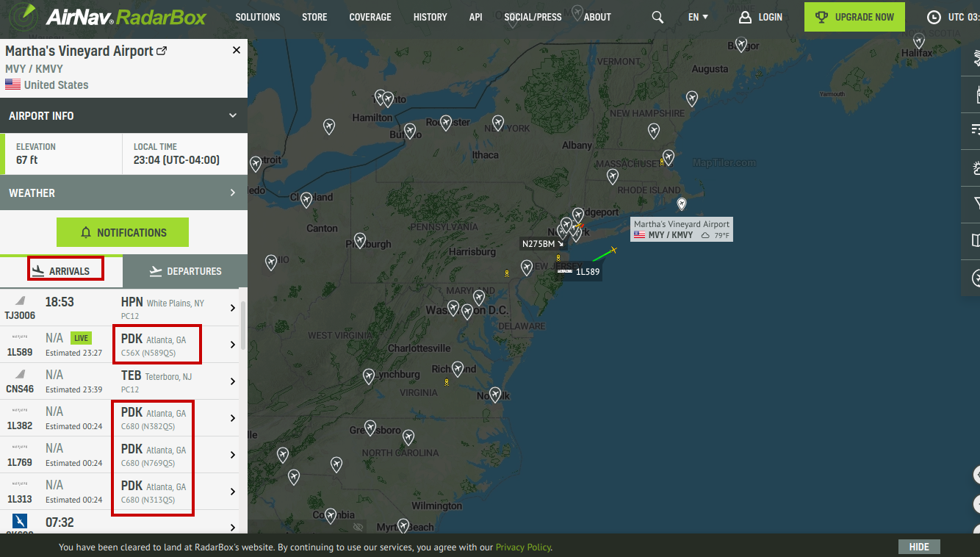
Task: Click the airport marker at Pittsburgh
Action: [x=360, y=240]
